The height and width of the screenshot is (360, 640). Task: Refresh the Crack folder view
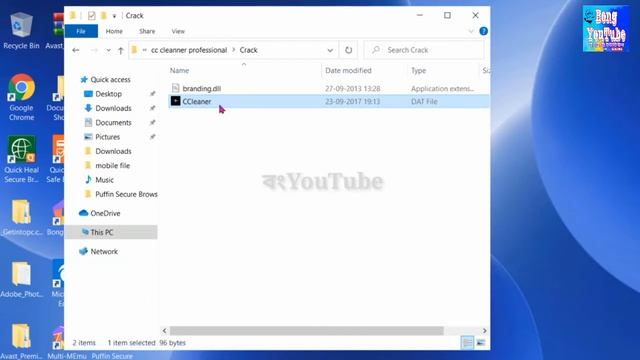[x=348, y=50]
